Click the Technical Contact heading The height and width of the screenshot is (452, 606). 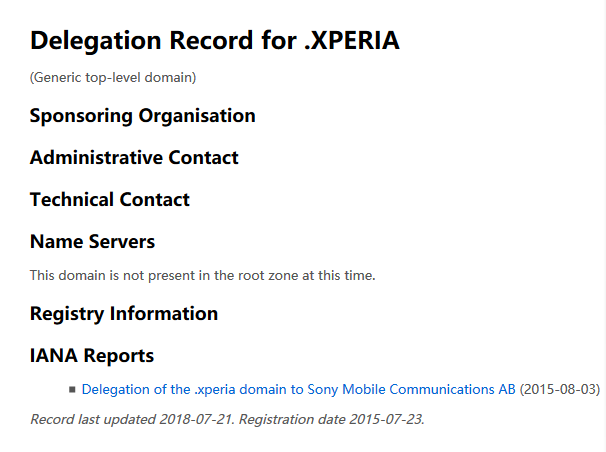(x=110, y=199)
